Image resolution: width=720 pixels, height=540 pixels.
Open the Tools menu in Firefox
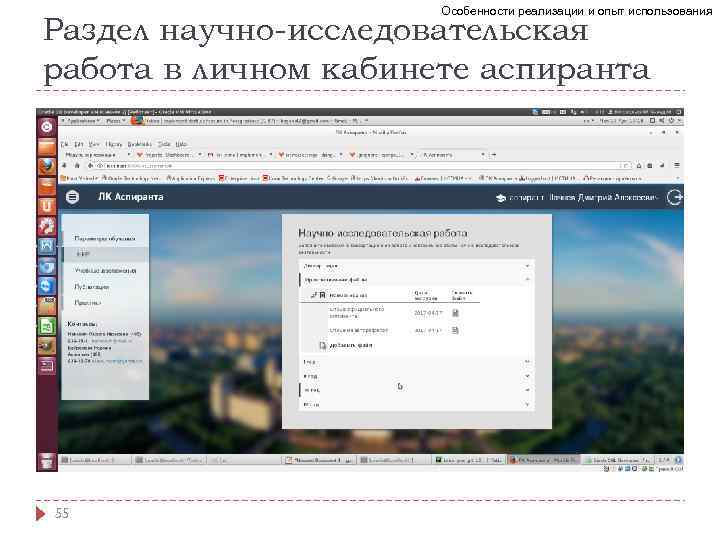[164, 144]
